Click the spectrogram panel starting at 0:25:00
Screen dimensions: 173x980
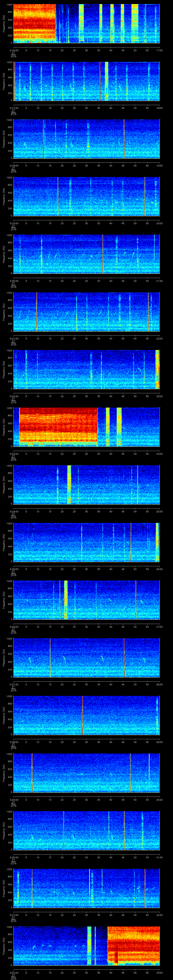86,542
